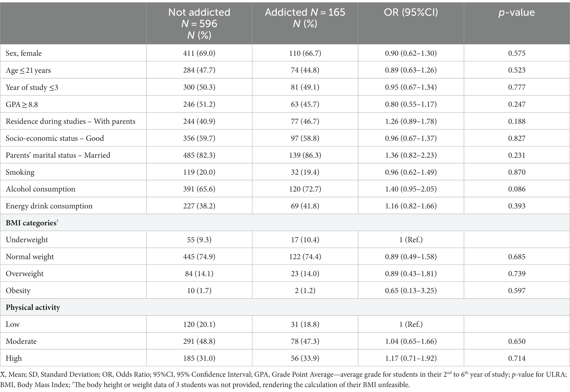This screenshot has height=392, width=570.
Task: Select the Underweight '1 (Ref.)' cell
Action: [x=411, y=240]
